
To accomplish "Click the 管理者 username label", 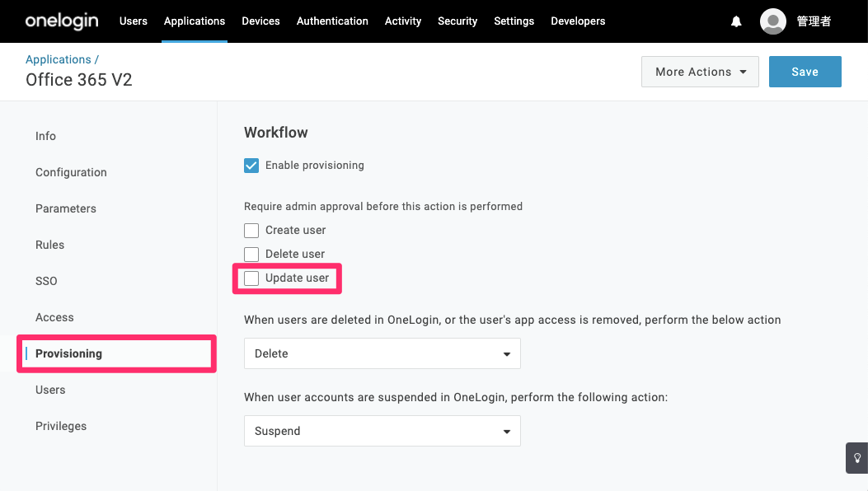I will 814,21.
